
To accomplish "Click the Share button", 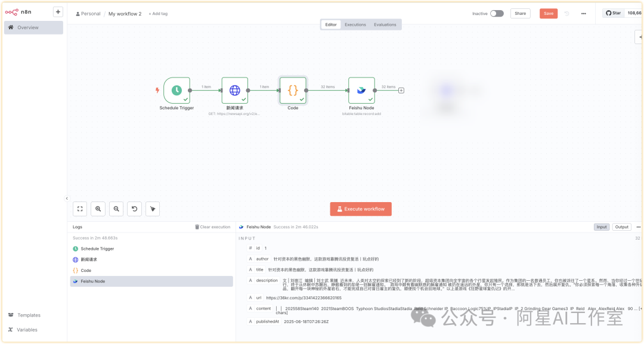I will pos(521,14).
